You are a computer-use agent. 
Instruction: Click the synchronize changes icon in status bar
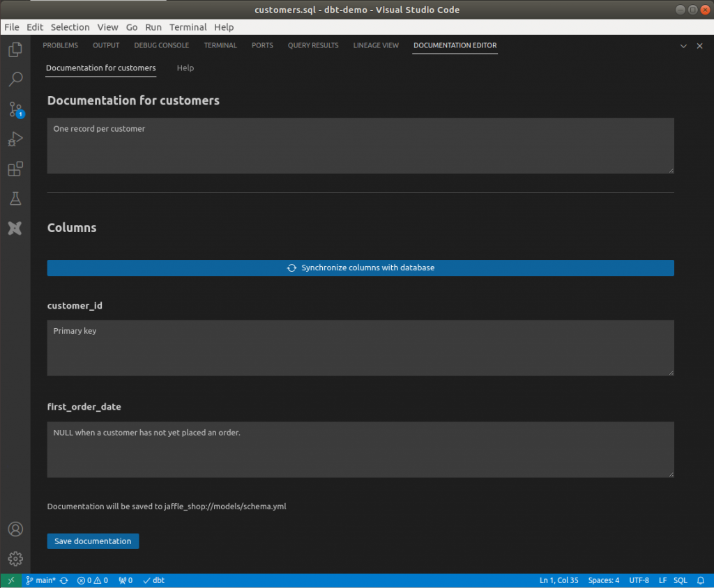tap(64, 580)
